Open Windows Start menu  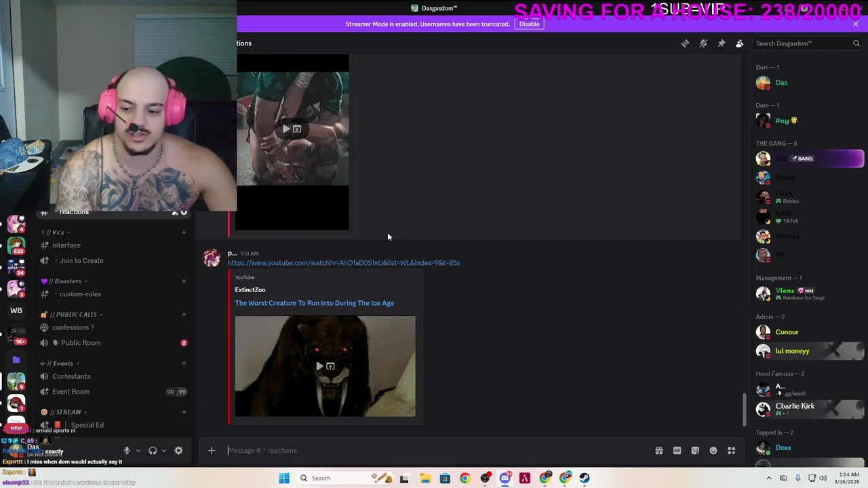click(284, 478)
